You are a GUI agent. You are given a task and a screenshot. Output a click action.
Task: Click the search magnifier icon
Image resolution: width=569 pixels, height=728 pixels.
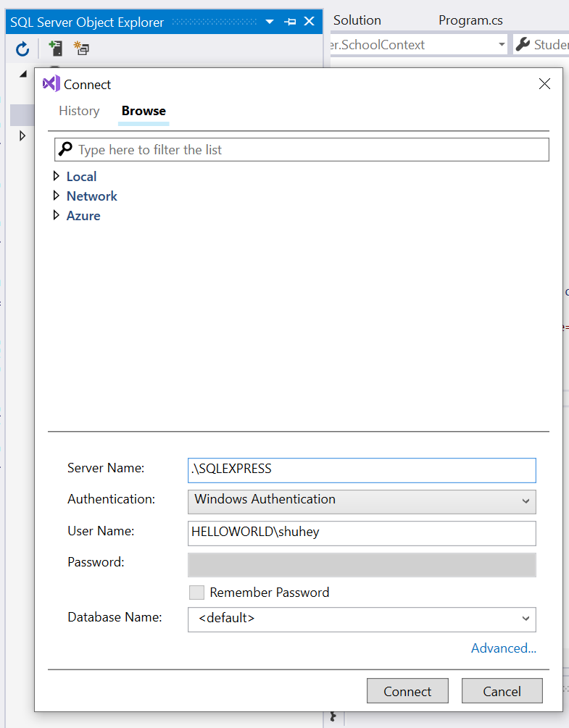tap(65, 149)
